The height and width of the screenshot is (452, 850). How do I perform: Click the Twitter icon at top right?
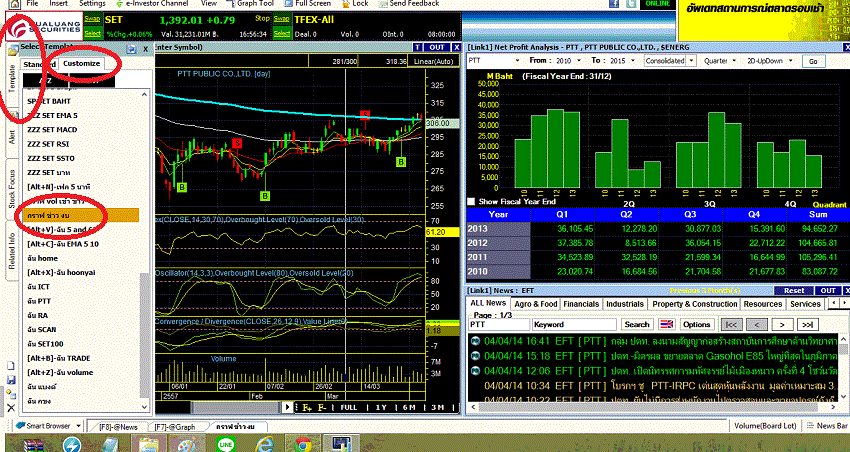point(630,4)
